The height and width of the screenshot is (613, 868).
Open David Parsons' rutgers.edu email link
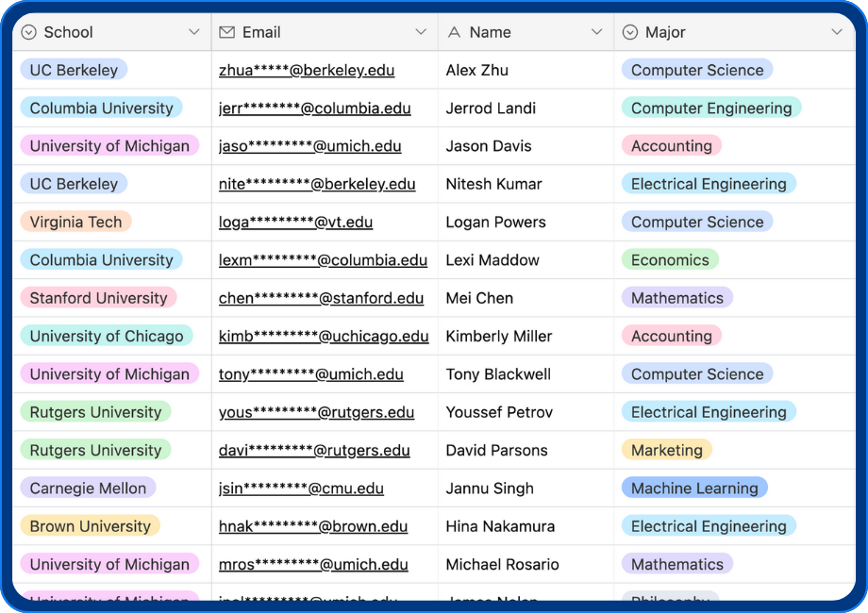pyautogui.click(x=314, y=451)
